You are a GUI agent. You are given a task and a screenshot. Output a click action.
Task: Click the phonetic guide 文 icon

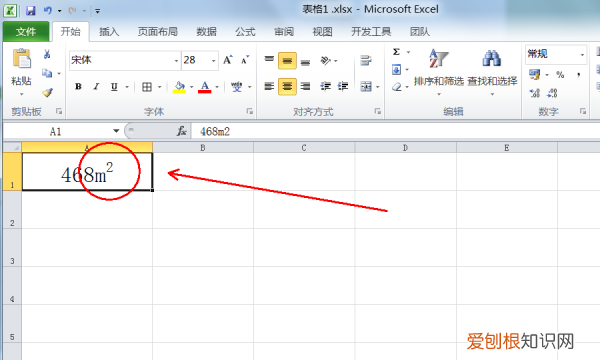[237, 87]
